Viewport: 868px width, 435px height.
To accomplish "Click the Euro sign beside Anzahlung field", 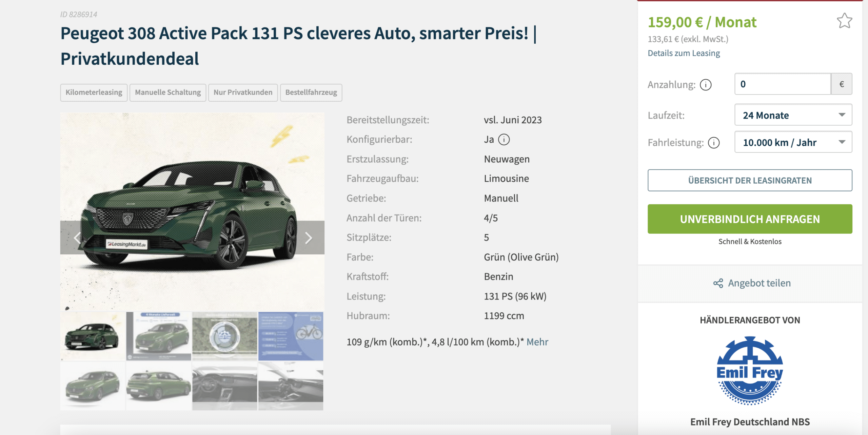I will click(x=842, y=84).
